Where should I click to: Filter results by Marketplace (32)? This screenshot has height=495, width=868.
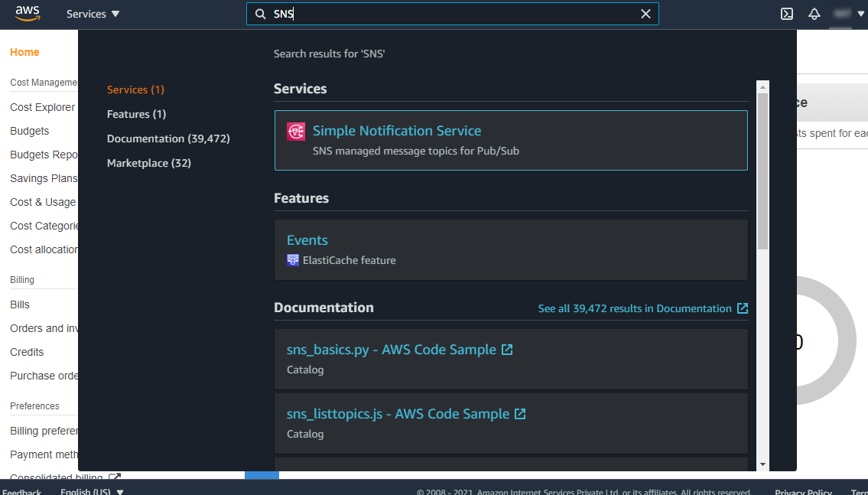tap(149, 163)
